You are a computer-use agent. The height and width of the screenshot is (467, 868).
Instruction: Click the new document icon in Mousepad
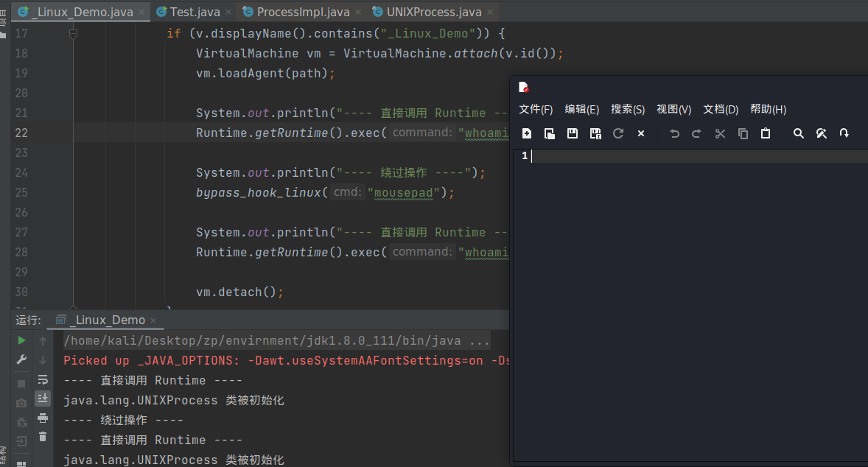click(527, 133)
